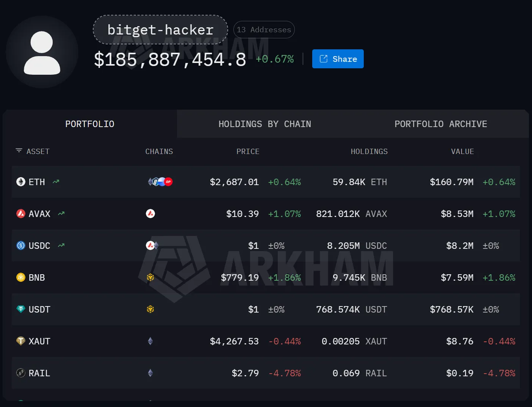
Task: Click the bitget-hacker profile avatar
Action: point(42,52)
